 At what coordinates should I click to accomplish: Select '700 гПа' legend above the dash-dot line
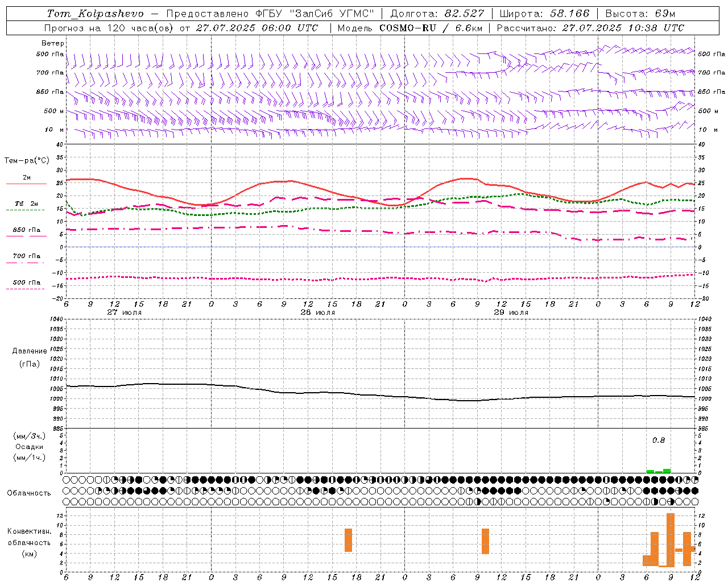tap(26, 256)
